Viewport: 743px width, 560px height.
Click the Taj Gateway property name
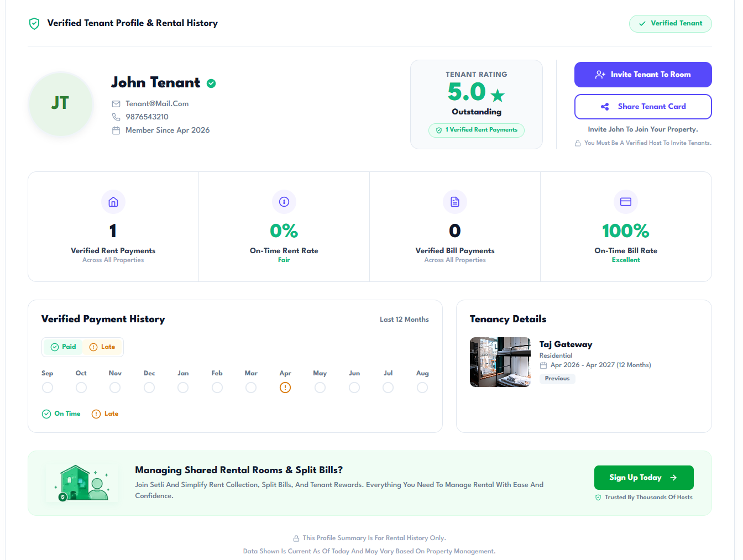566,344
